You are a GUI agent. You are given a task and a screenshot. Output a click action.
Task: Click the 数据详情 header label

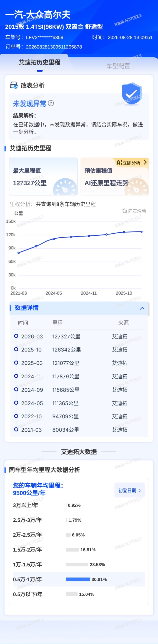(27, 308)
